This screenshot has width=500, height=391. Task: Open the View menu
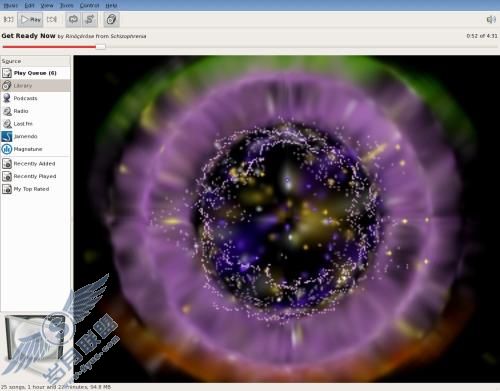point(47,6)
